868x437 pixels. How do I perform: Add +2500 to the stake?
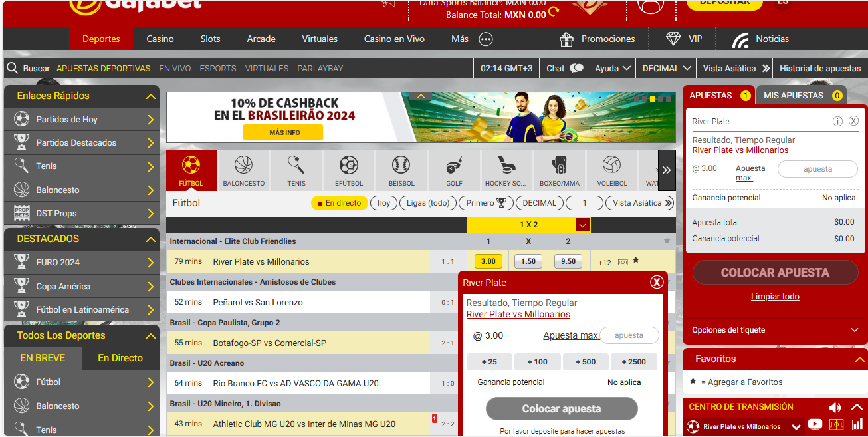(x=633, y=362)
